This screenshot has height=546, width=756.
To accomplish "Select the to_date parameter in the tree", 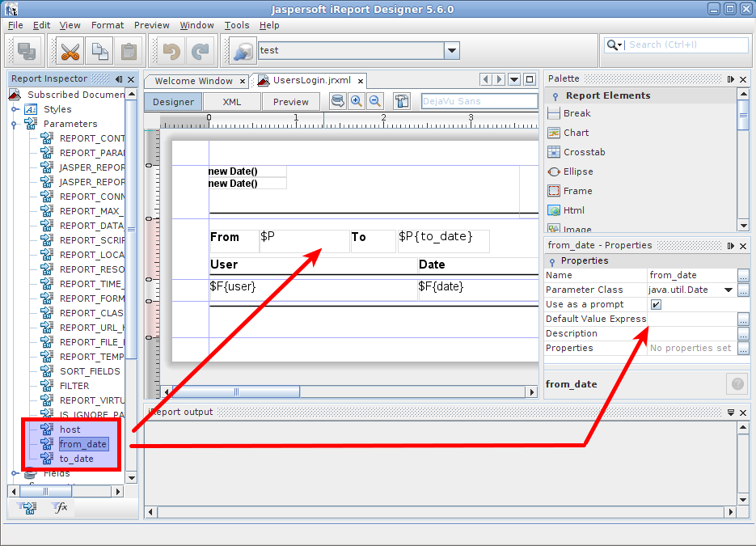I will click(76, 459).
